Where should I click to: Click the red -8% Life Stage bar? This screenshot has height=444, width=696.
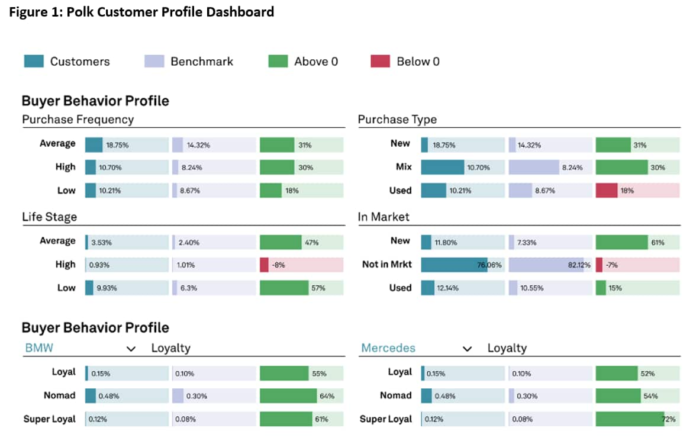tap(265, 265)
